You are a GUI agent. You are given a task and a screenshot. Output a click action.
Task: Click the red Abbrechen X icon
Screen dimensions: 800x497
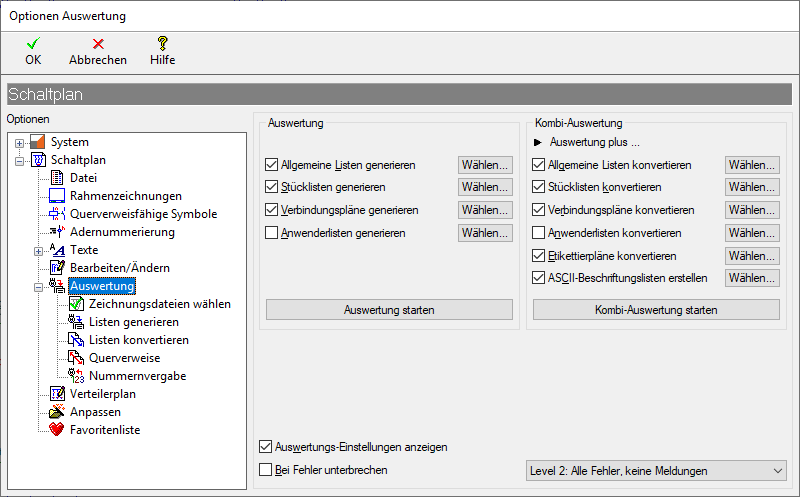click(98, 43)
